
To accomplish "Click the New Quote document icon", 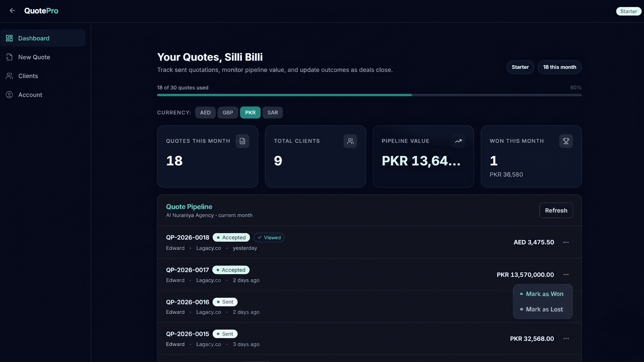I will point(9,57).
